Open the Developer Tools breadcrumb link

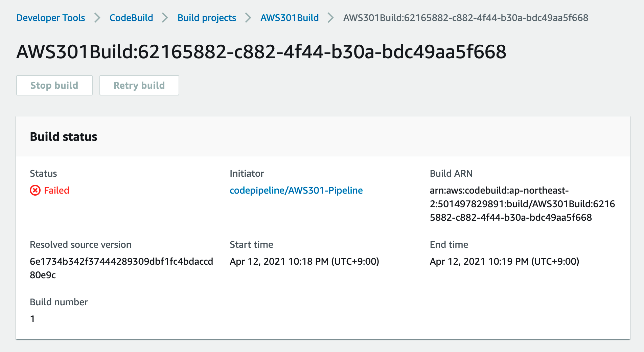[x=51, y=18]
